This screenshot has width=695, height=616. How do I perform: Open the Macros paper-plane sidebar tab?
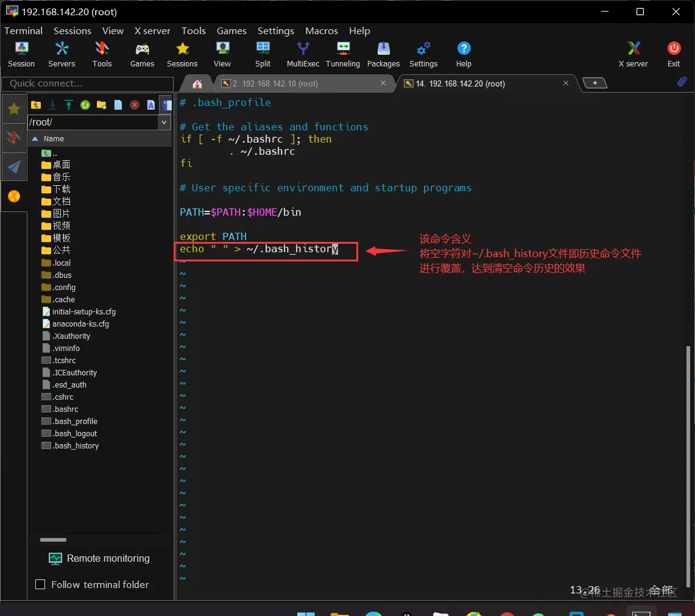(14, 167)
